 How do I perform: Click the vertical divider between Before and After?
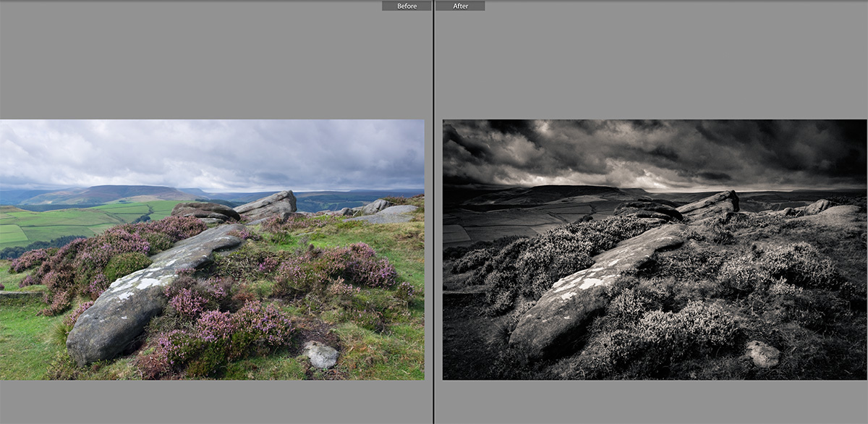[x=433, y=217]
